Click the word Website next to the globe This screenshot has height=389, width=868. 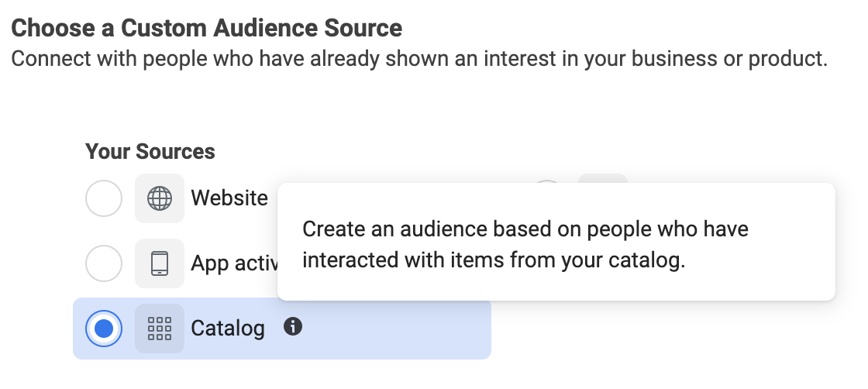[229, 198]
